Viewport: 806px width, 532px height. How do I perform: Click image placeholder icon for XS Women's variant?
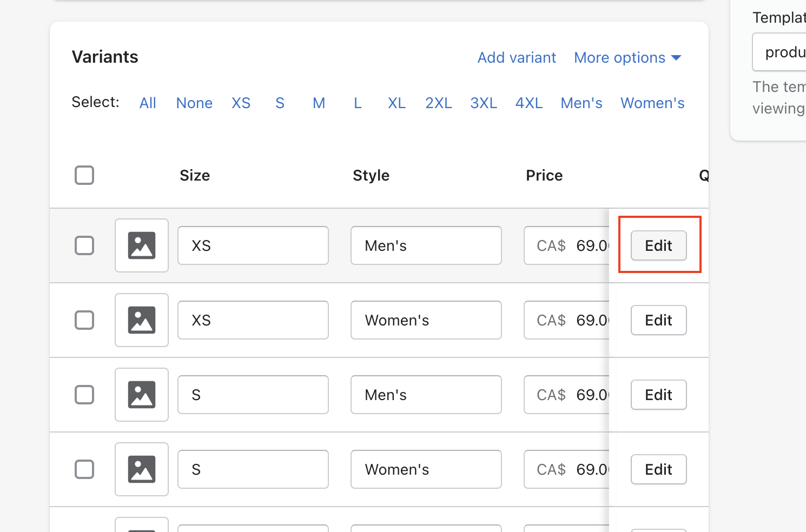click(x=141, y=320)
